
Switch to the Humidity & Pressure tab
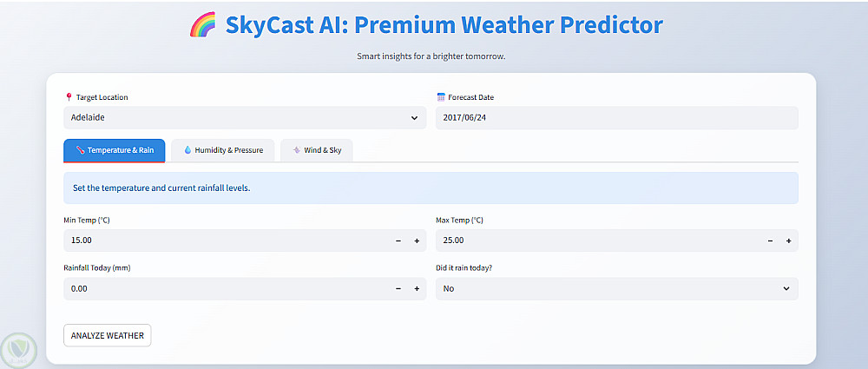223,150
